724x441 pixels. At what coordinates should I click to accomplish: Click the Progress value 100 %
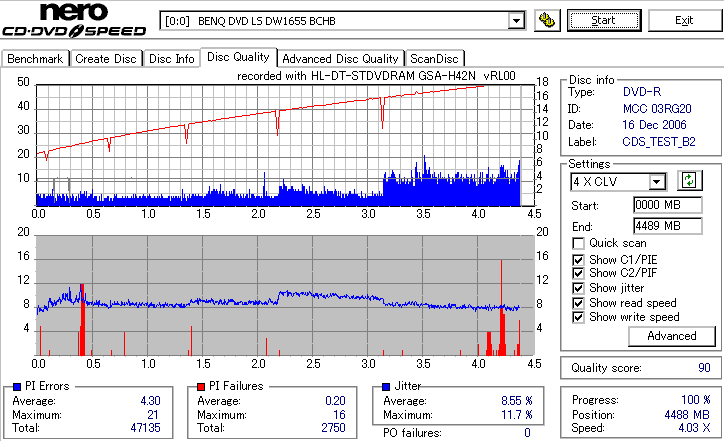tap(696, 400)
